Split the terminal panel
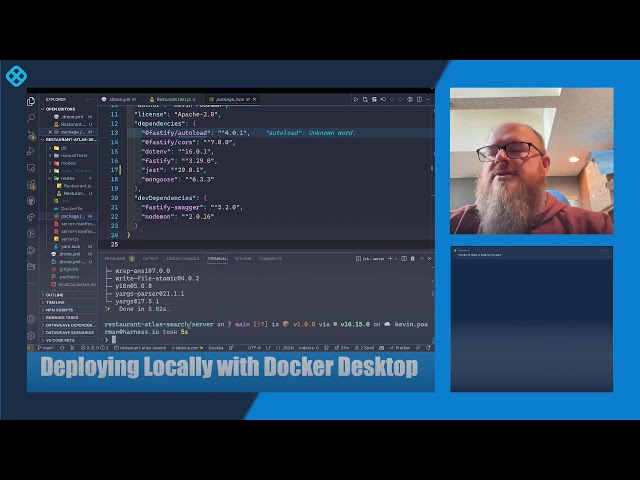Screen dimensions: 640x480 pos(404,258)
